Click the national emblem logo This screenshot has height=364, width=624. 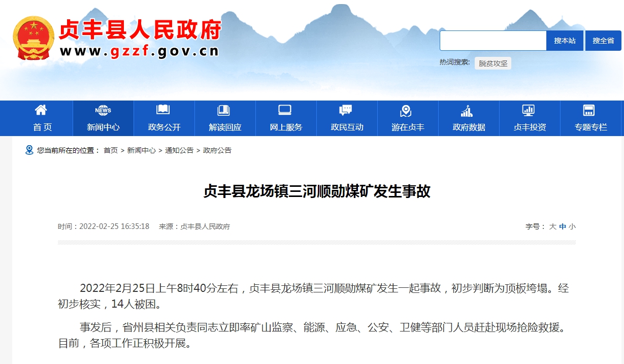click(x=34, y=38)
